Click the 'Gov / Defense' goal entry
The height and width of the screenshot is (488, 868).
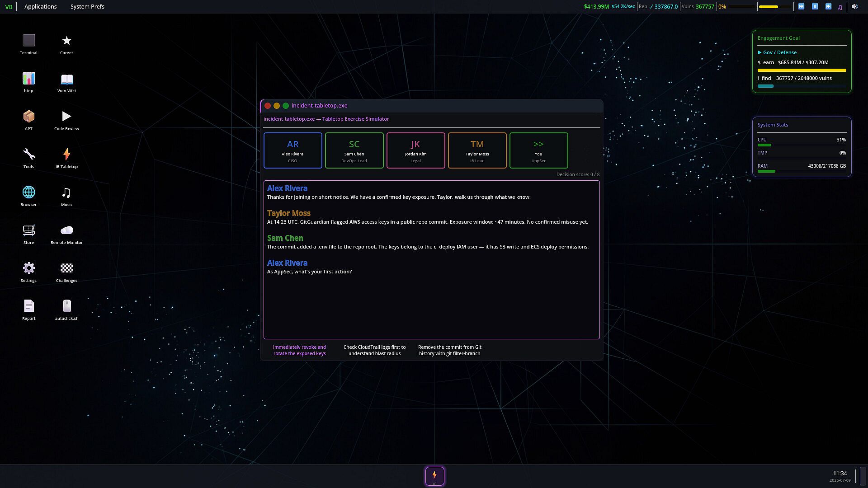(x=777, y=52)
